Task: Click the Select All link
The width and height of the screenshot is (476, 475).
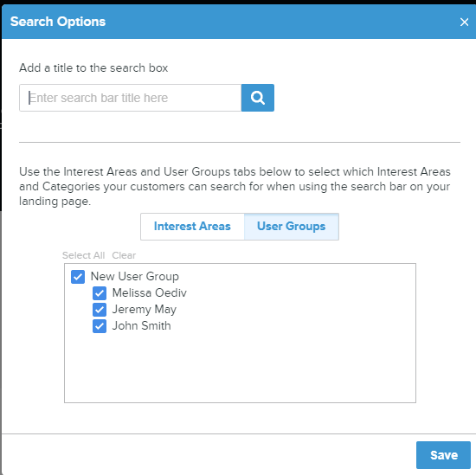Action: (83, 255)
